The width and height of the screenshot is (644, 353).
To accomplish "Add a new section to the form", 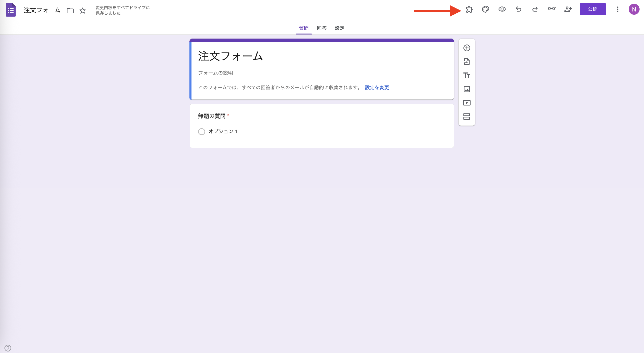I will tap(467, 116).
